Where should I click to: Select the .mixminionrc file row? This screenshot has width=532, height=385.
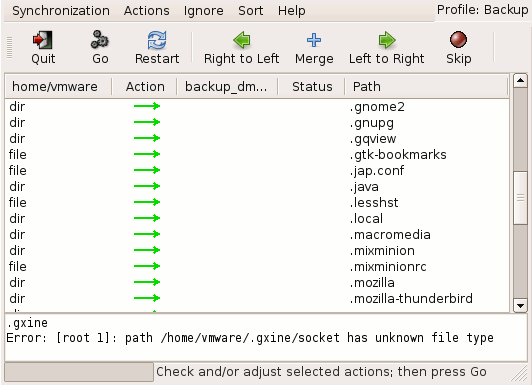tap(257, 266)
